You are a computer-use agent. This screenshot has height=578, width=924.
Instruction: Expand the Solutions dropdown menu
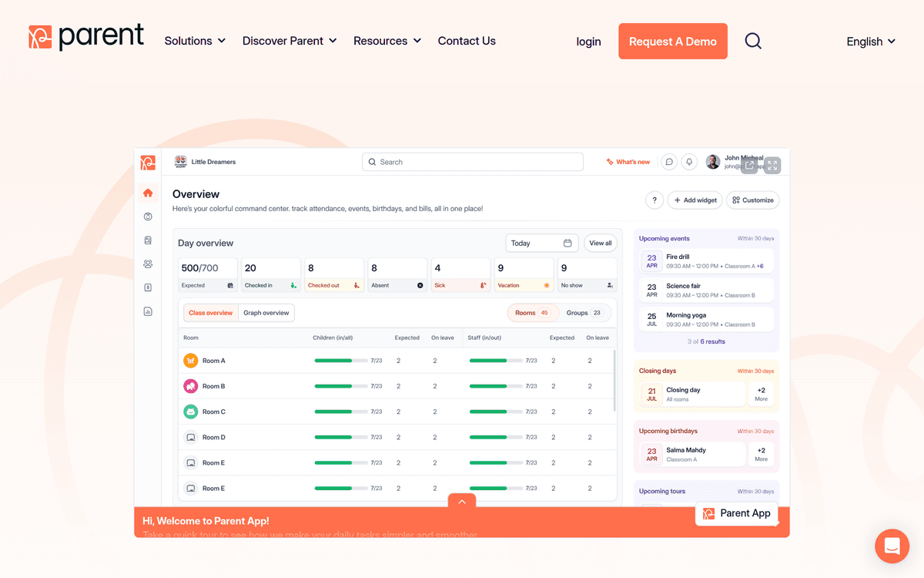(195, 41)
